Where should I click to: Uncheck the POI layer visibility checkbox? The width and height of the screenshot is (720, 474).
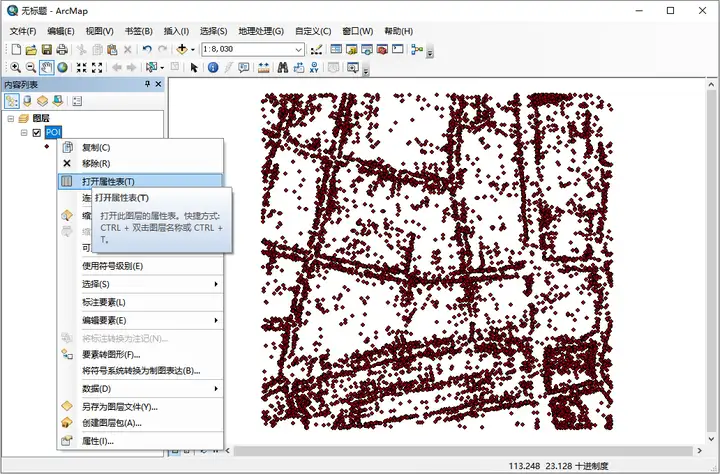click(37, 132)
